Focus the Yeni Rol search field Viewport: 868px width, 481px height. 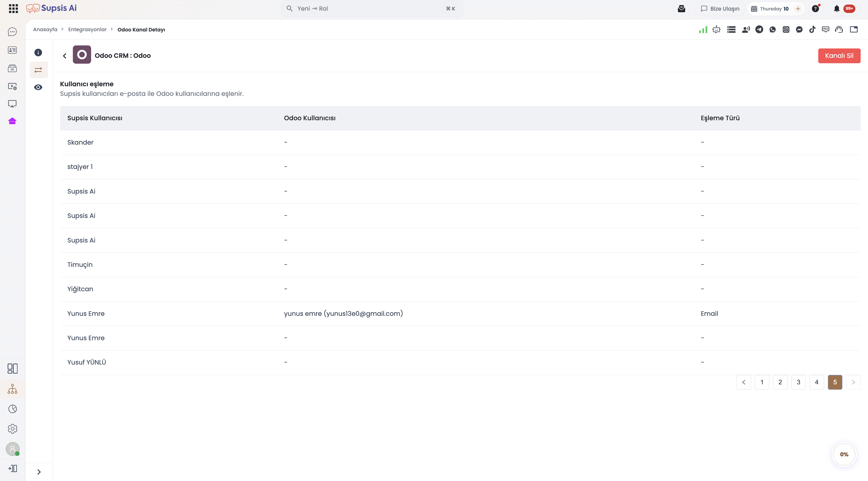[x=372, y=9]
